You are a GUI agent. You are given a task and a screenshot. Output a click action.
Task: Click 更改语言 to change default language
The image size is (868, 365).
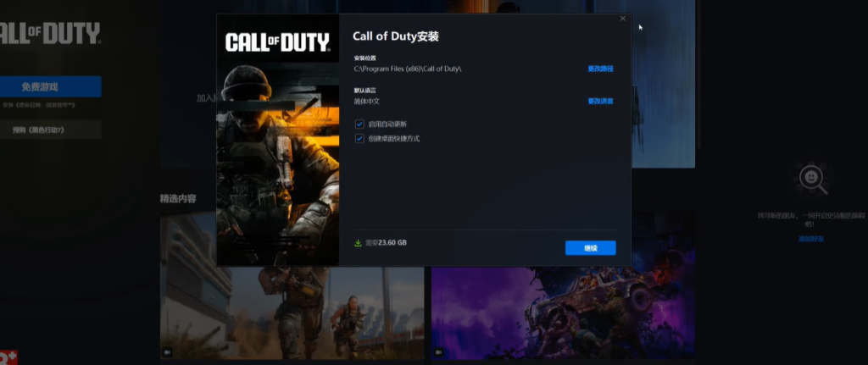click(x=600, y=101)
